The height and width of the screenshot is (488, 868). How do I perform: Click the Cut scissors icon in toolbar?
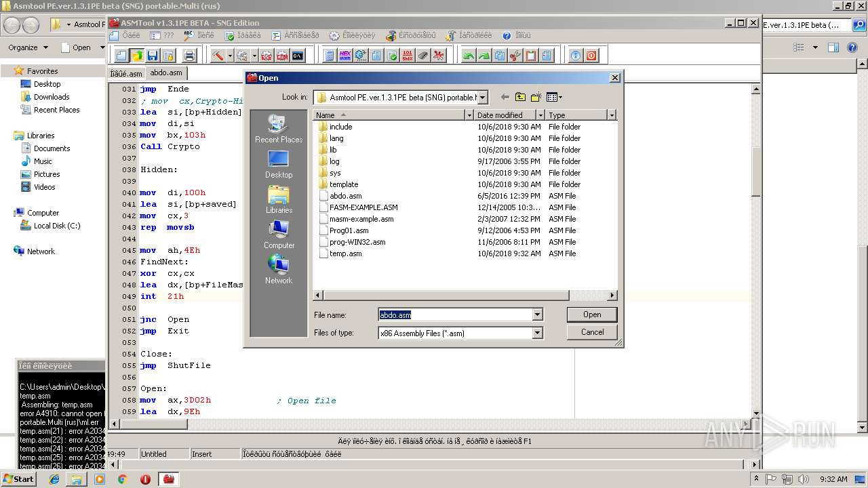515,56
